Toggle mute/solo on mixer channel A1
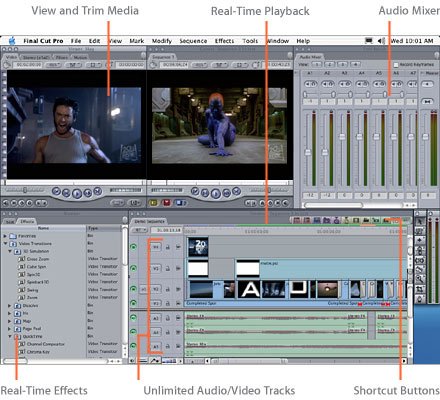This screenshot has height=400, width=440. pyautogui.click(x=310, y=84)
